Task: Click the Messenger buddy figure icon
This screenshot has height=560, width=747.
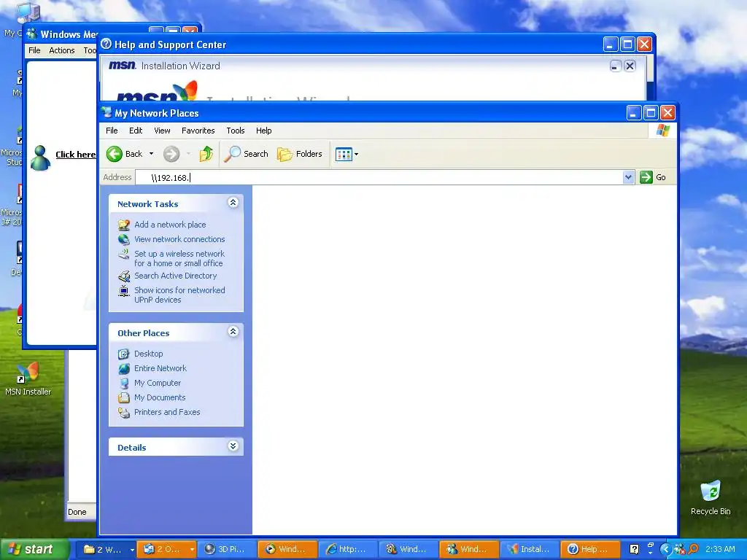Action: click(x=41, y=157)
